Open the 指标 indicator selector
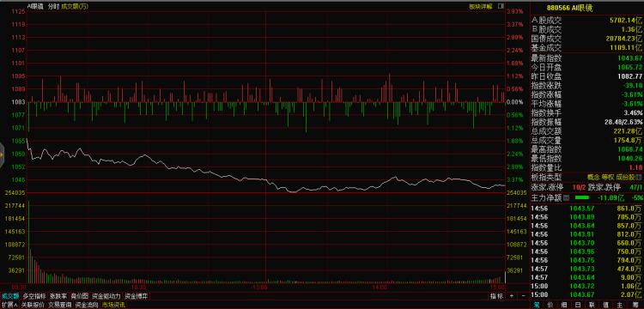The image size is (644, 309). coord(496,296)
